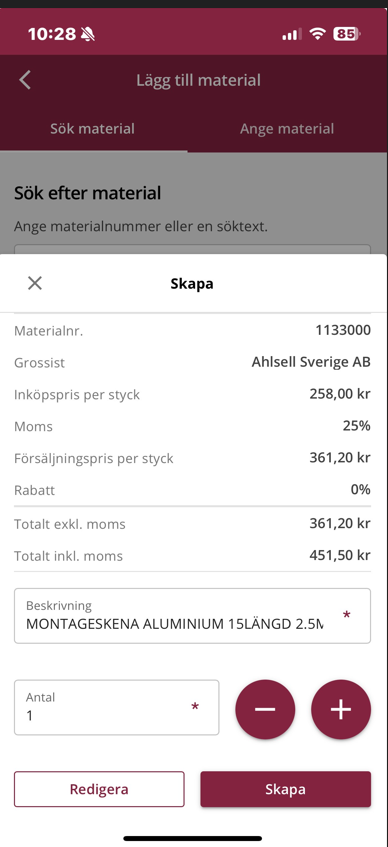Edit the Beskrivning text field

(x=192, y=616)
